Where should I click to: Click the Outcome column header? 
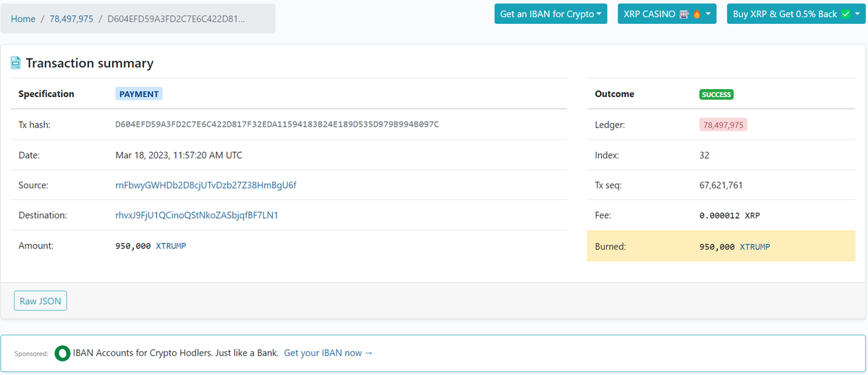tap(614, 94)
